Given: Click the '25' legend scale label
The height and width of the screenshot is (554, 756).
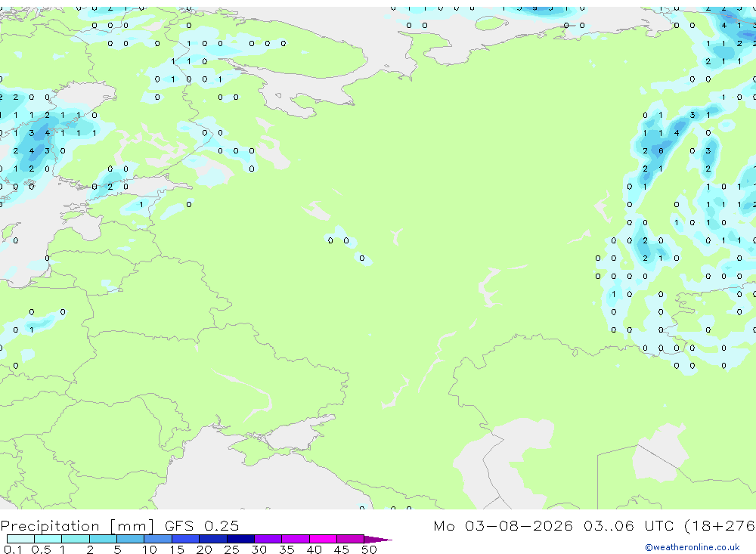Looking at the screenshot, I should (231, 549).
